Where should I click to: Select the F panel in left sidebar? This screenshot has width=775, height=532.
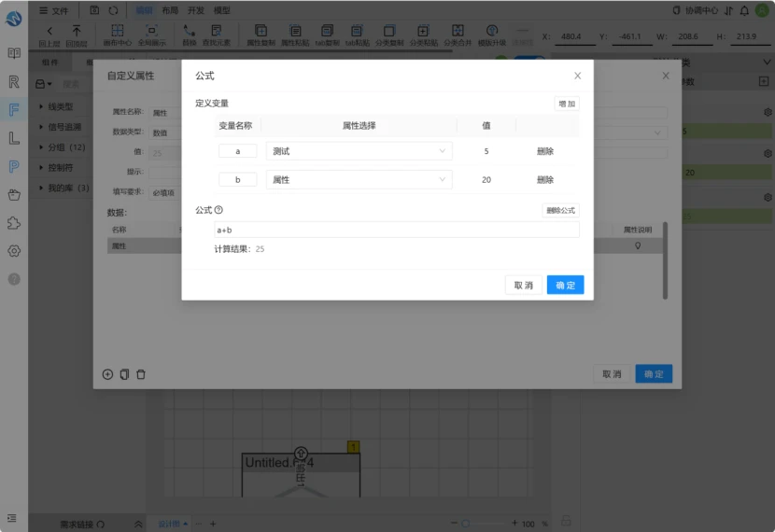(14, 109)
